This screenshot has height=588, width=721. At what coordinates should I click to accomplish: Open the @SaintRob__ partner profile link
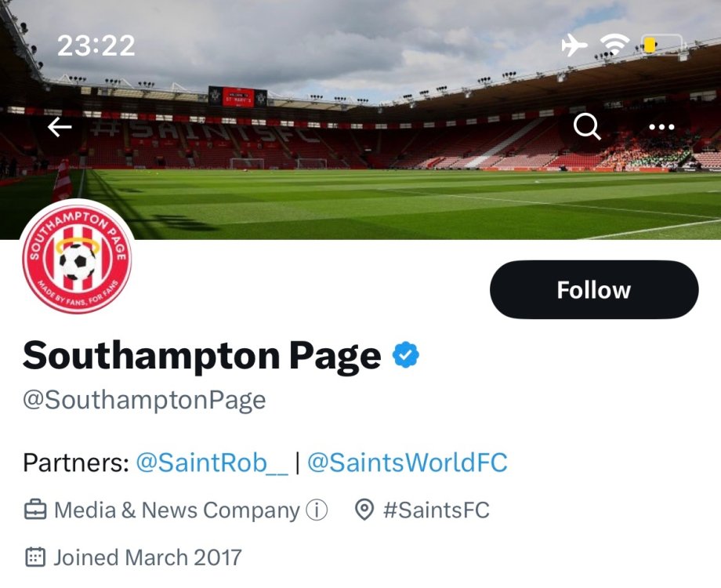click(212, 463)
